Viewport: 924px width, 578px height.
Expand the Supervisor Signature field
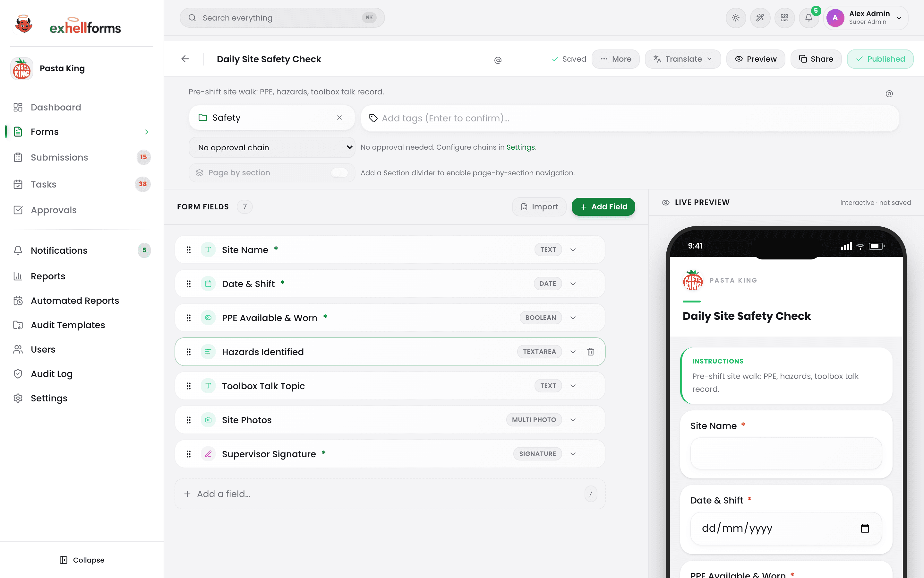[573, 454]
